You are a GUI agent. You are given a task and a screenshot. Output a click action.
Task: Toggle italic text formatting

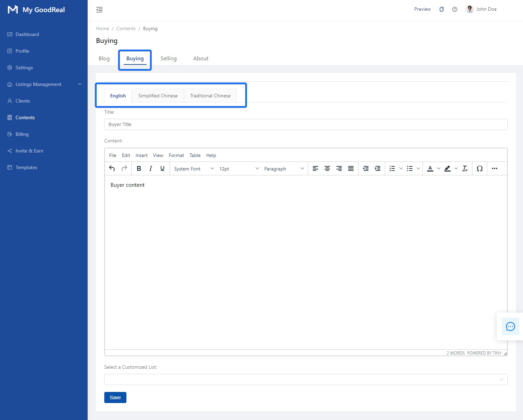(151, 168)
